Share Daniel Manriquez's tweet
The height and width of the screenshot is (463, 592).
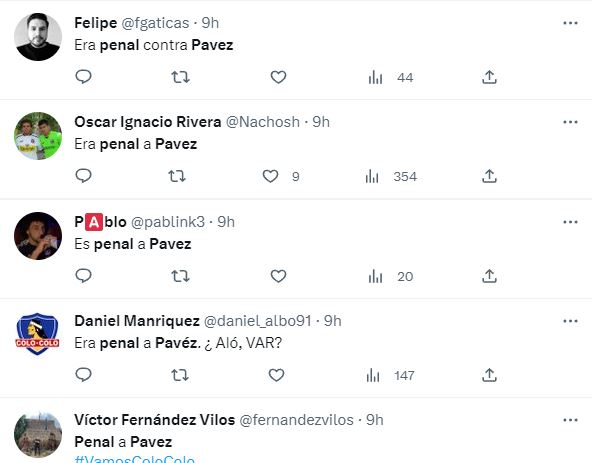tap(489, 375)
